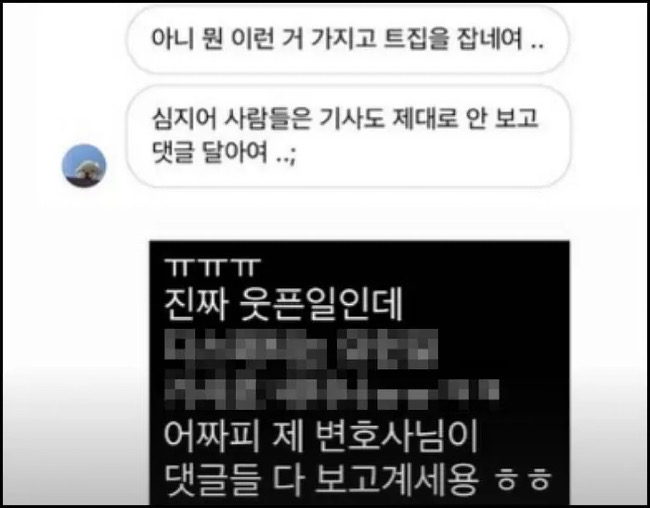Click the word 트집을 in the first message
This screenshot has width=650, height=508.
417,39
